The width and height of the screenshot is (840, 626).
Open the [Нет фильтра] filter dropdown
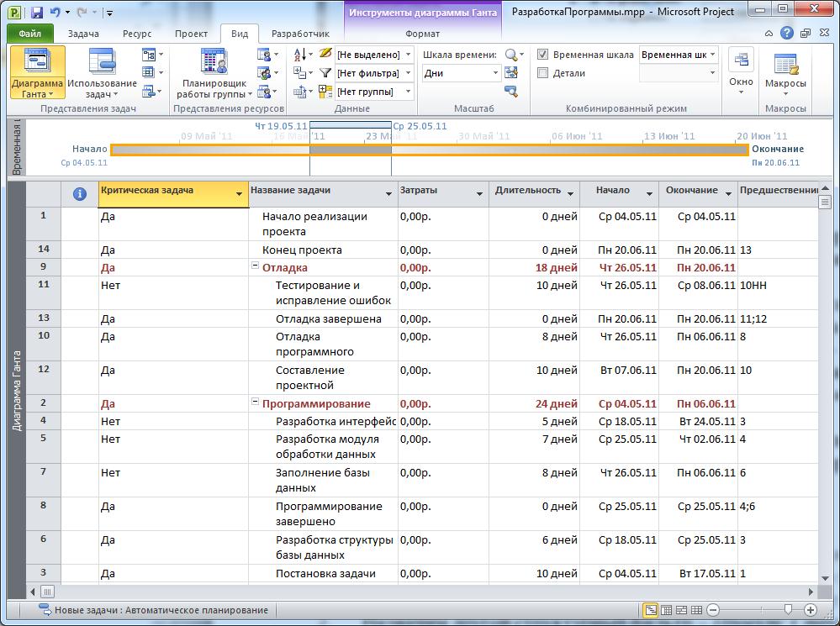pyautogui.click(x=408, y=73)
